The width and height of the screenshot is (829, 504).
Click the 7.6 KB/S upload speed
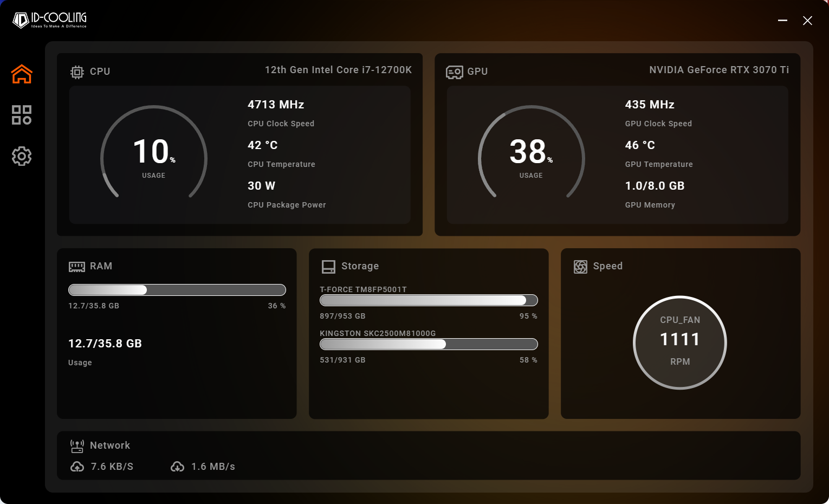[x=112, y=467]
